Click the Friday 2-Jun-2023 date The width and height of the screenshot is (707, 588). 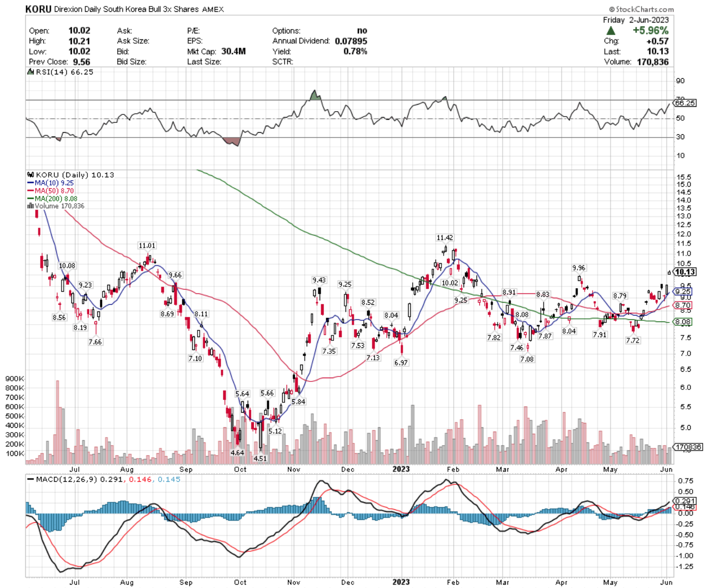click(636, 20)
